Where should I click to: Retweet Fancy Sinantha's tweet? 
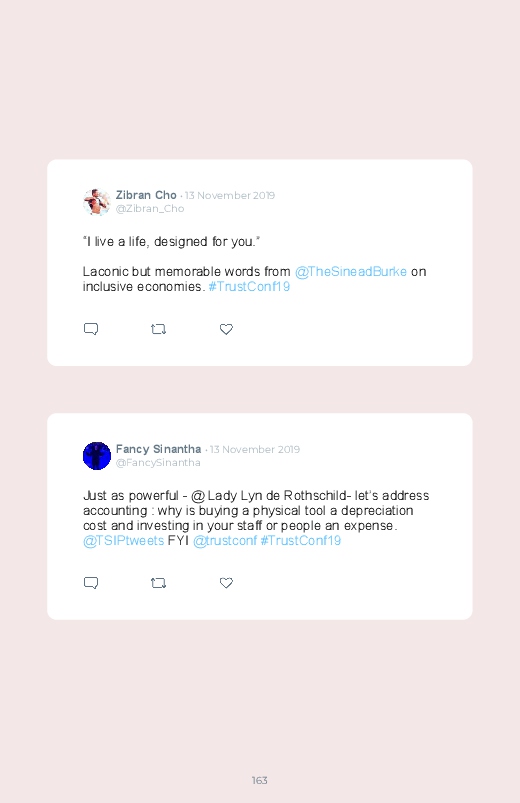tap(158, 583)
